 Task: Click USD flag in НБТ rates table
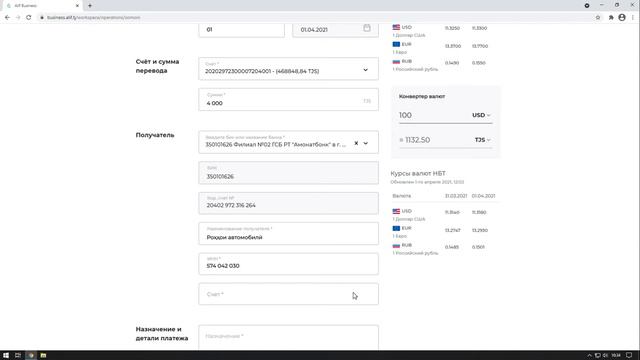[x=396, y=211]
